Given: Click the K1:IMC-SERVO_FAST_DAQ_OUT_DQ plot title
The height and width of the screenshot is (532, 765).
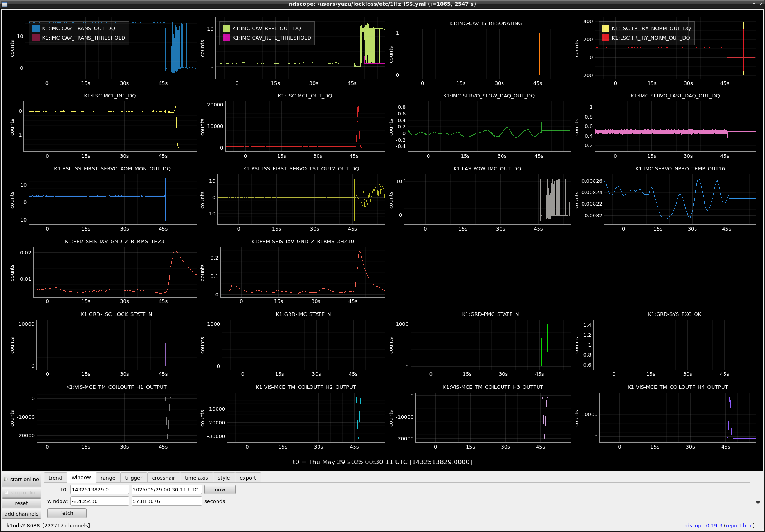Looking at the screenshot, I should tap(675, 96).
